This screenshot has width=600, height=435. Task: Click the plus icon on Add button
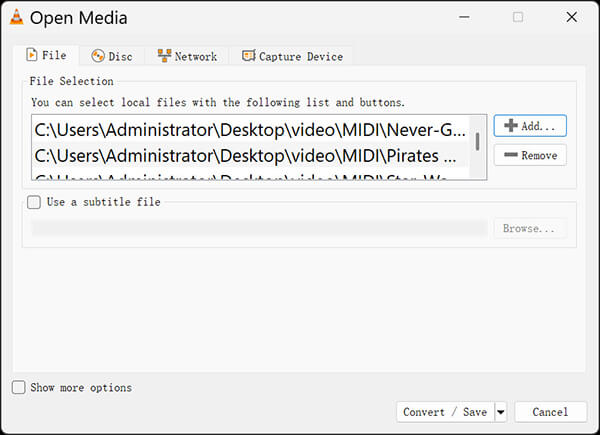[511, 125]
